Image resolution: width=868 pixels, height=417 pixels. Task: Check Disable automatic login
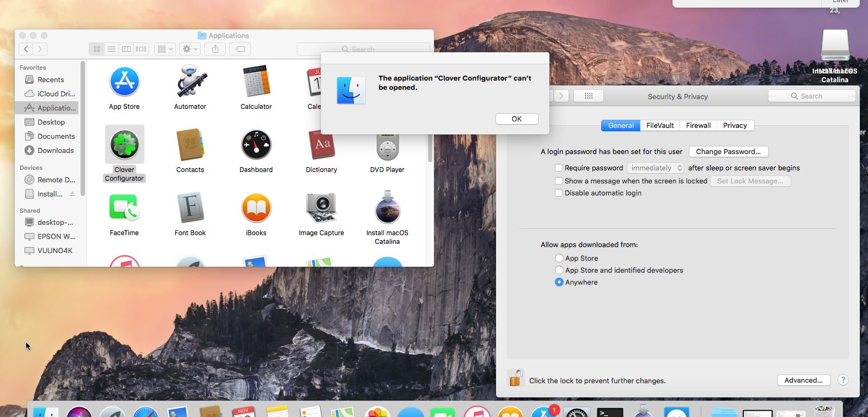click(558, 193)
